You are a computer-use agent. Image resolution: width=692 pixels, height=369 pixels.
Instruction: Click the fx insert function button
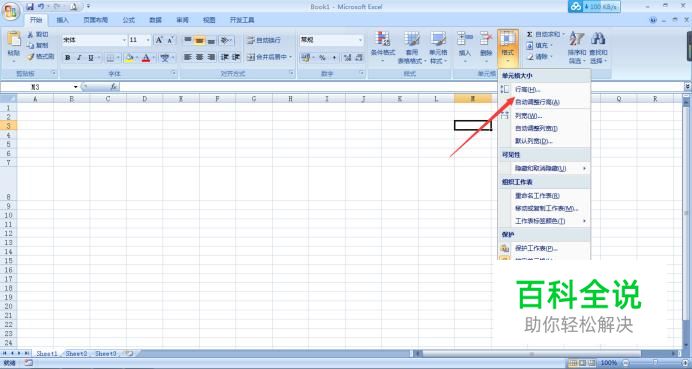tap(113, 87)
